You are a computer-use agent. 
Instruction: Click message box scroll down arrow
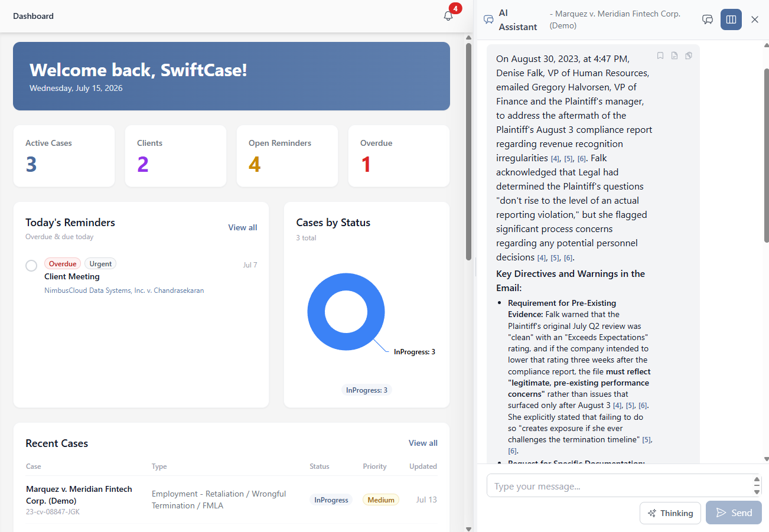[757, 492]
